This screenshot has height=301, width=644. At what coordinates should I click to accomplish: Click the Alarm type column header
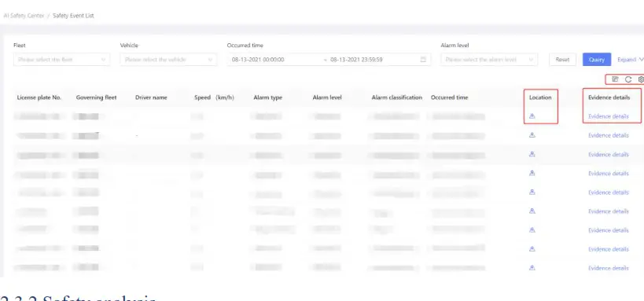[268, 97]
